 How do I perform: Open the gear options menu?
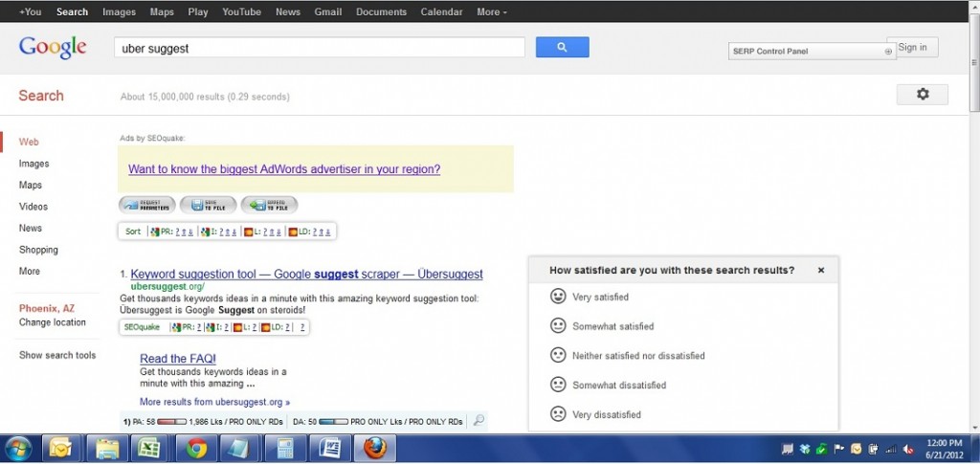[922, 95]
